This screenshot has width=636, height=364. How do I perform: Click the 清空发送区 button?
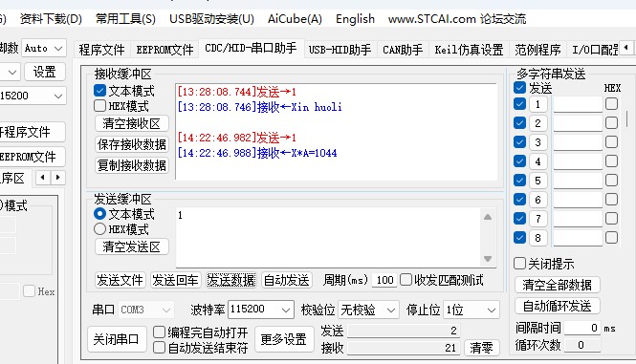(x=132, y=246)
